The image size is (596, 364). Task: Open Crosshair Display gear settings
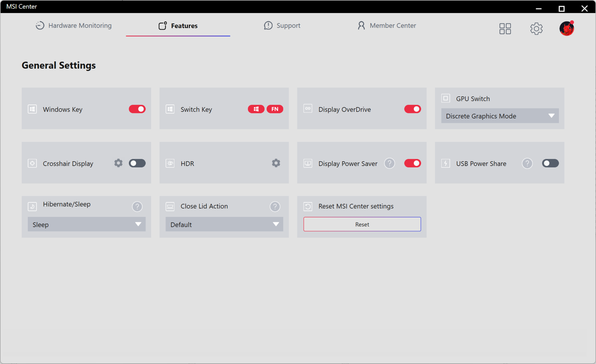[x=118, y=163]
